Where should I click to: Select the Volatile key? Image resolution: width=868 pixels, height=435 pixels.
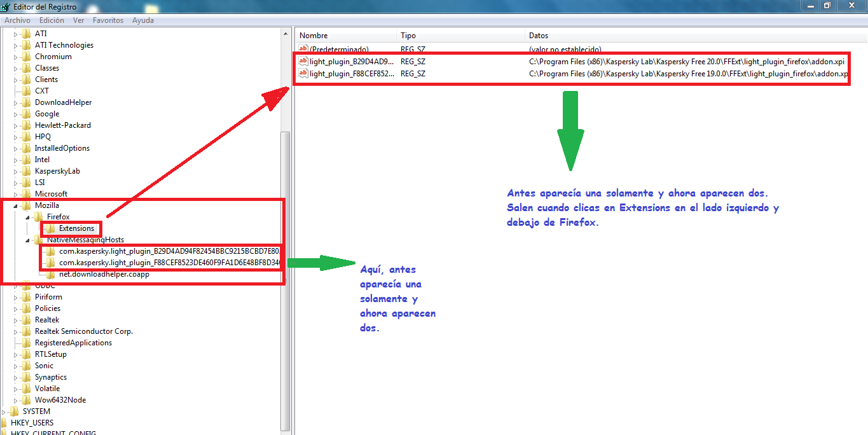coord(47,389)
